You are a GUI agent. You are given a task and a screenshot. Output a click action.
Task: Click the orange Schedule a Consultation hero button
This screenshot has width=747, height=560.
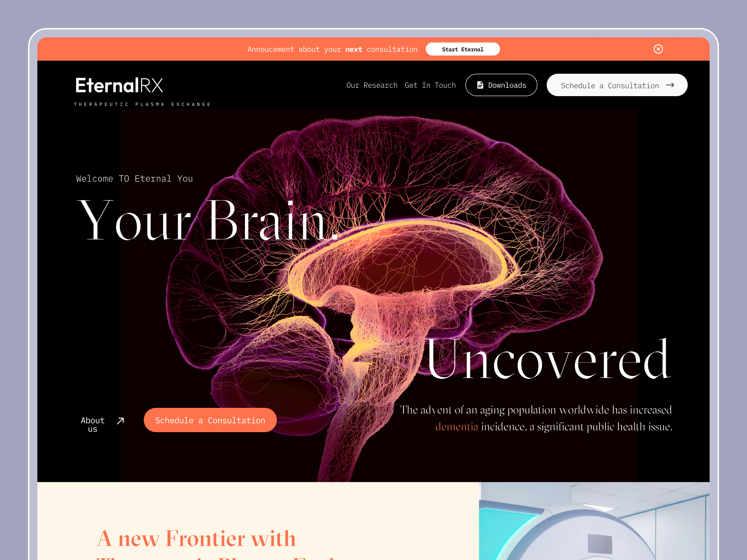[x=210, y=420]
